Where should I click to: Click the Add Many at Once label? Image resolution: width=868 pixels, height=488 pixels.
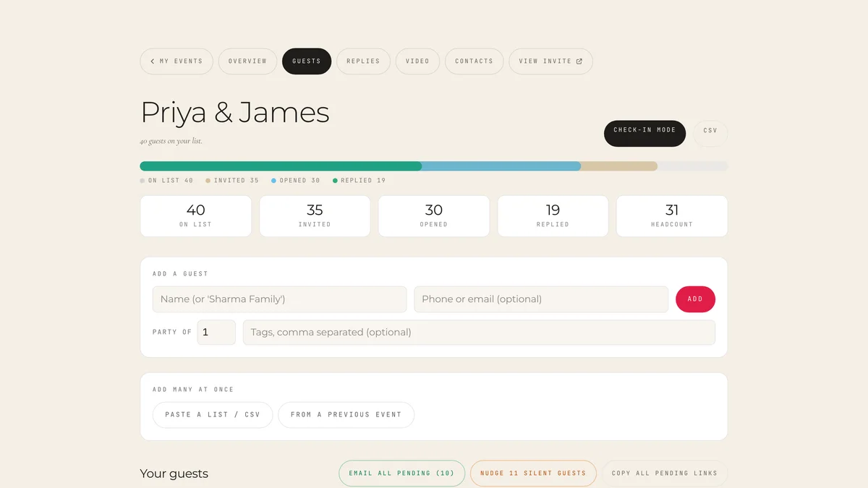(193, 390)
